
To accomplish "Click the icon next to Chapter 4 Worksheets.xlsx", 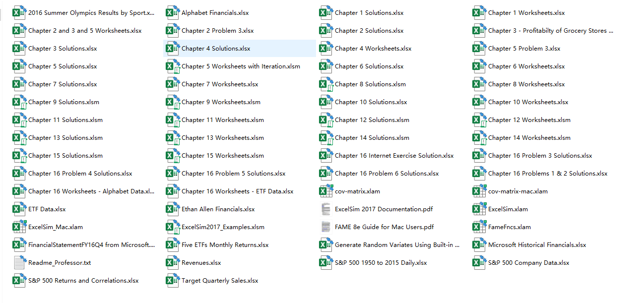I will pos(326,49).
